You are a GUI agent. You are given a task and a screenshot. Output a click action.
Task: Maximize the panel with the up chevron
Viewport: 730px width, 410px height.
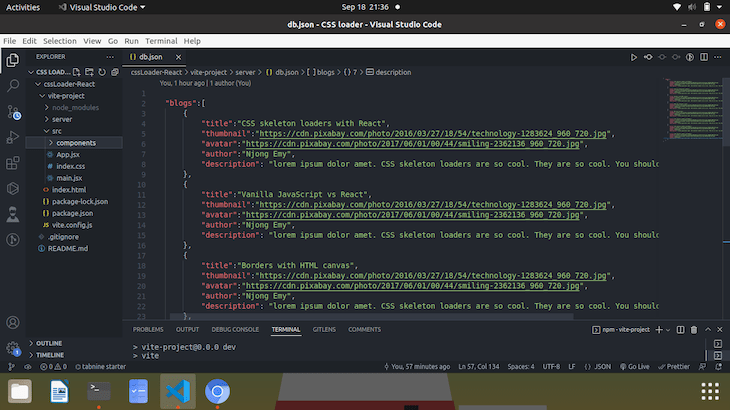(x=708, y=329)
